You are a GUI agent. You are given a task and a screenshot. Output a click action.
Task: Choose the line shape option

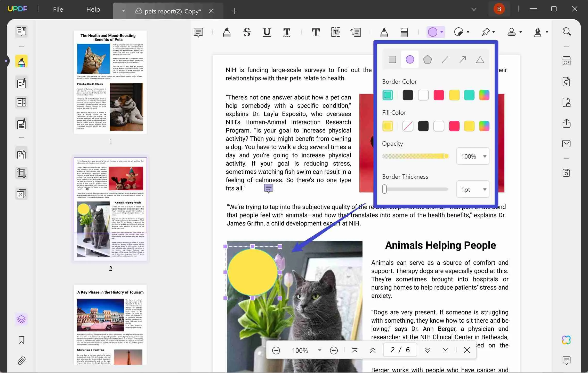[445, 60]
